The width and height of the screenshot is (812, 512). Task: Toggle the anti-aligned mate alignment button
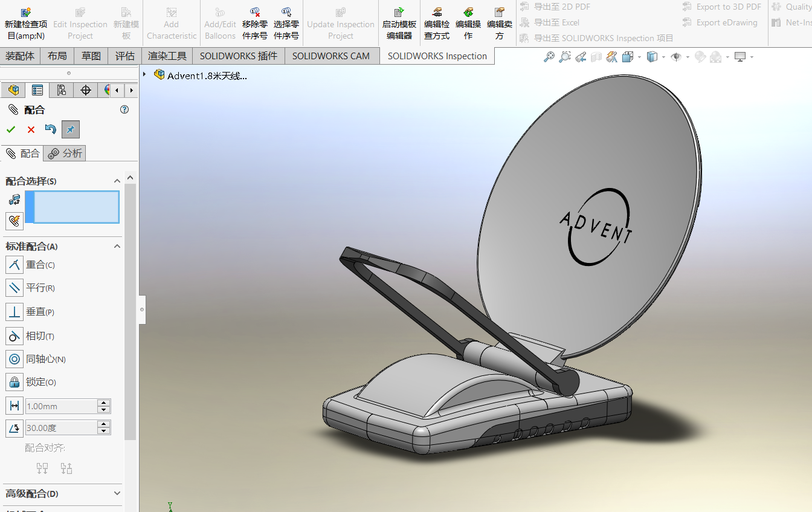tap(66, 468)
